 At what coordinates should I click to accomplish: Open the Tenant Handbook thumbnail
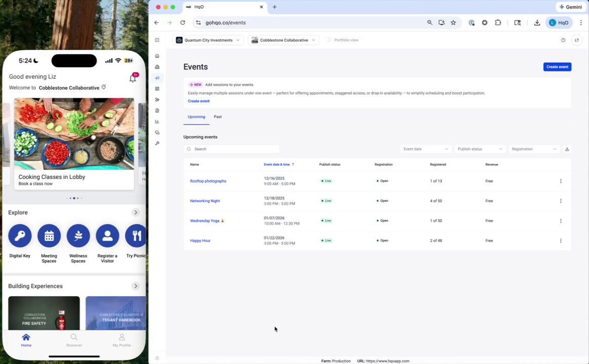[116, 313]
